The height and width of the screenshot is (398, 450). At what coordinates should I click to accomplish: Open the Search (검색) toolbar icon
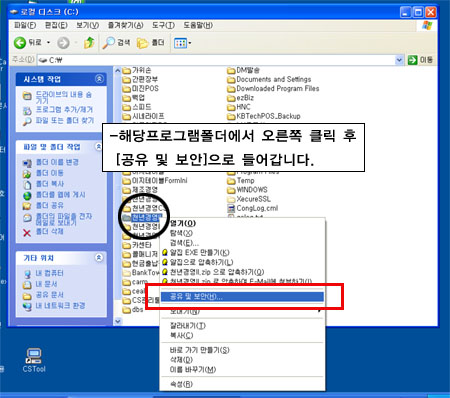pyautogui.click(x=108, y=43)
